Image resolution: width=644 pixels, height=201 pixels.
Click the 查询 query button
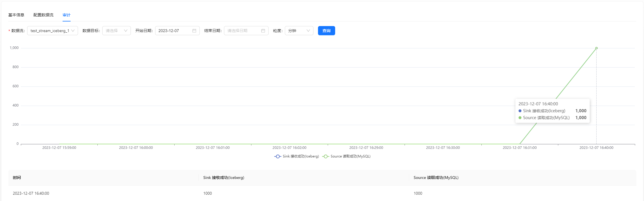tap(326, 31)
